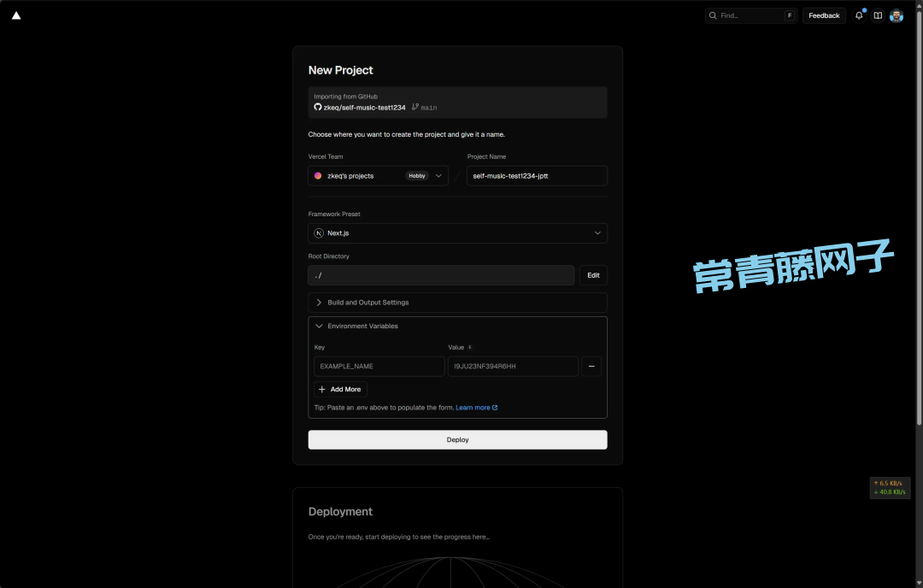Click Add More to add a variable
This screenshot has height=588, width=923.
coord(340,390)
